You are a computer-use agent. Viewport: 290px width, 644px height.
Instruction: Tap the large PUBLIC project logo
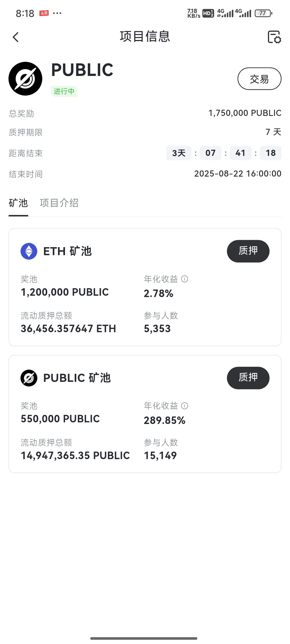tap(26, 79)
